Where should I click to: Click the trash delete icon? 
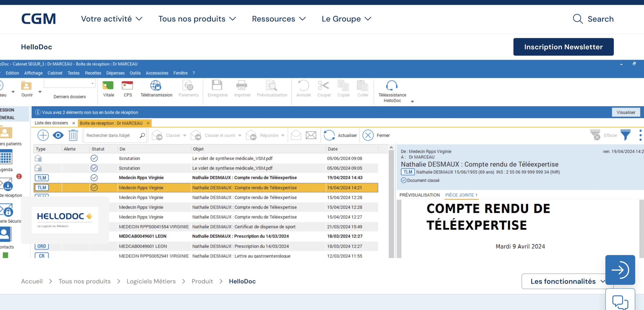[73, 135]
